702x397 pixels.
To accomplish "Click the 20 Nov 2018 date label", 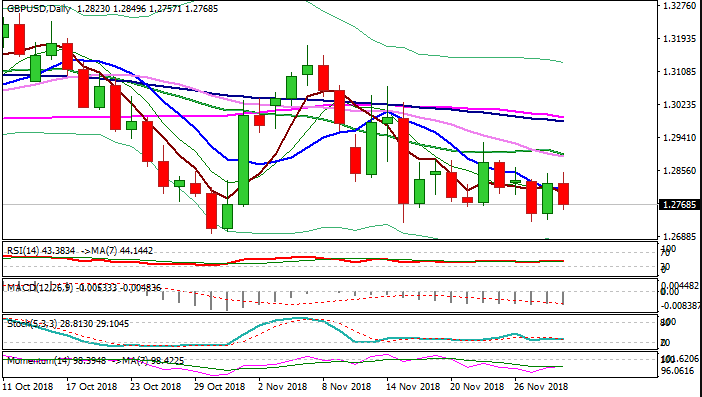I will (475, 386).
